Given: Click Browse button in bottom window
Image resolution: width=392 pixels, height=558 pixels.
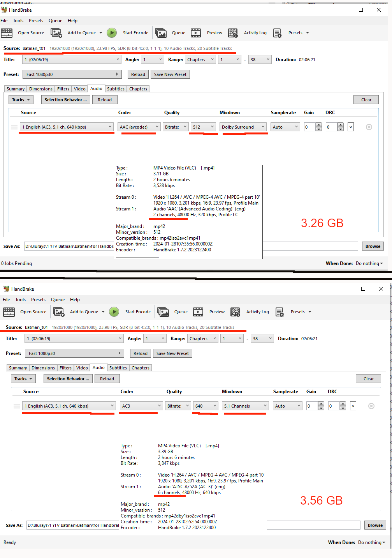Looking at the screenshot, I should (375, 525).
